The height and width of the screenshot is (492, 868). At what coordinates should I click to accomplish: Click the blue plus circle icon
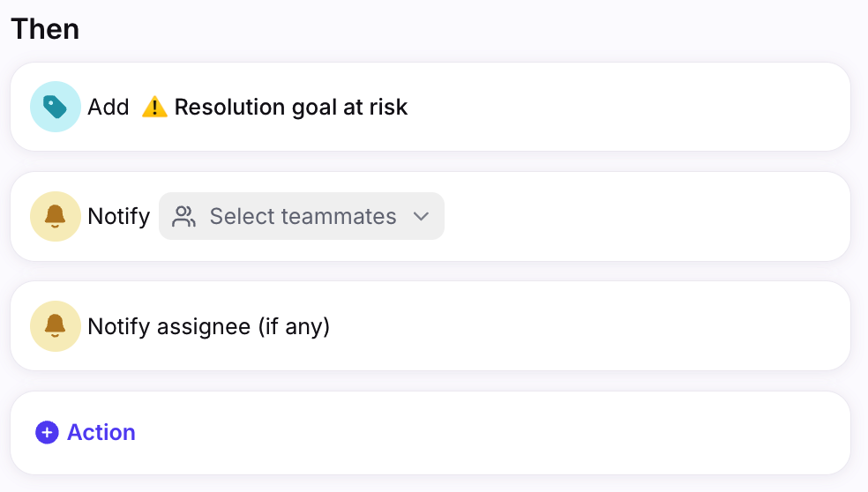47,432
